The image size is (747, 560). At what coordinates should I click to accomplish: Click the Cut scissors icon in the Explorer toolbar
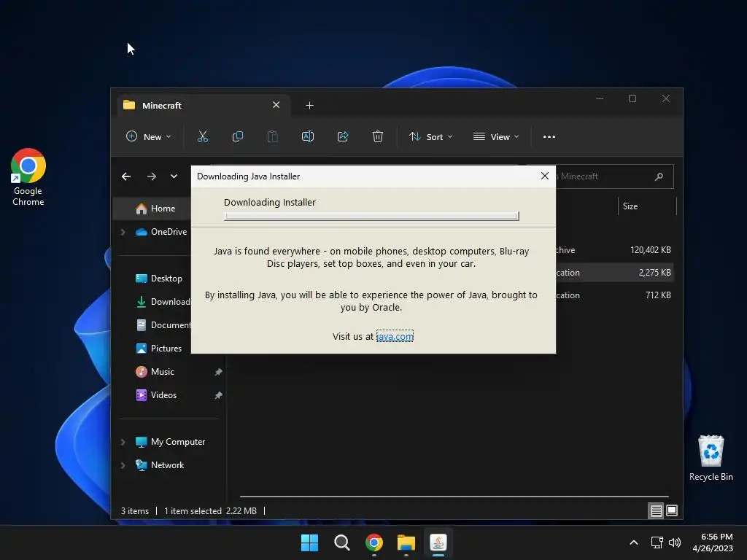click(203, 136)
